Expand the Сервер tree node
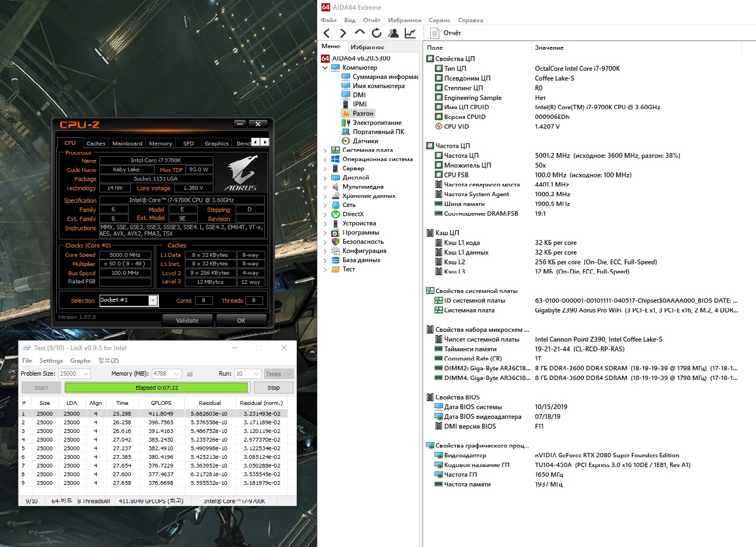 pos(325,169)
